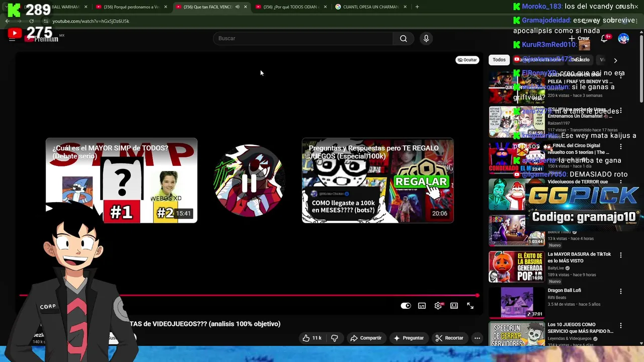Reload the page
Image resolution: width=644 pixels, height=362 pixels.
click(31, 21)
